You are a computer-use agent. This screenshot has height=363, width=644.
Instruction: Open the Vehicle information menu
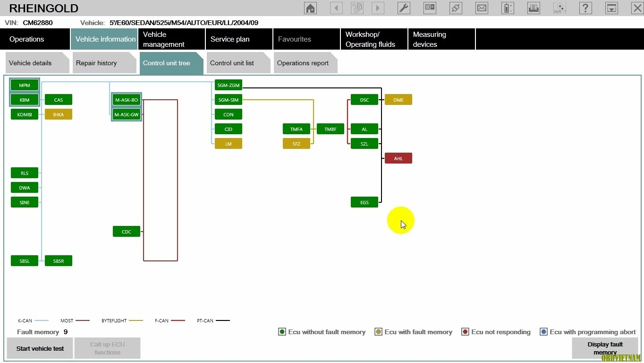(104, 39)
